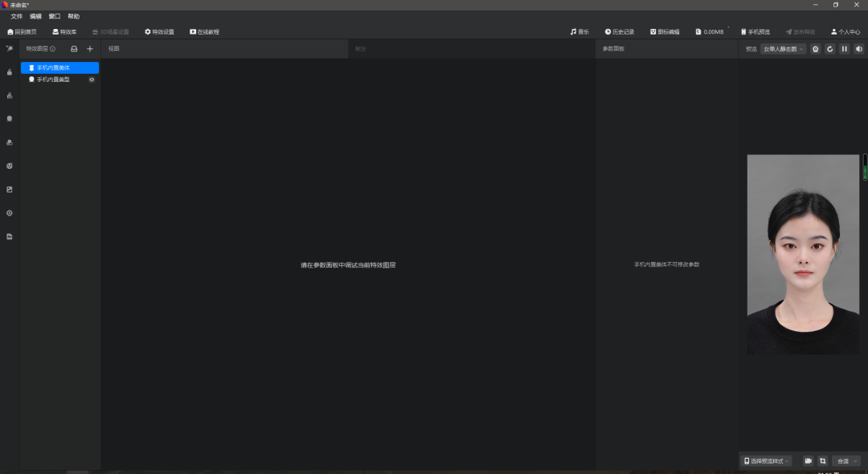Click the video record icon below preview
868x474 pixels.
pos(808,461)
